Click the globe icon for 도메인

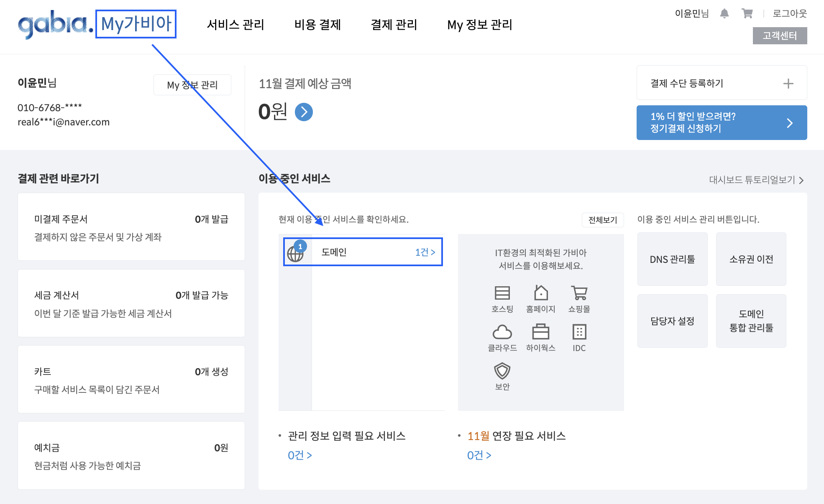pyautogui.click(x=295, y=254)
